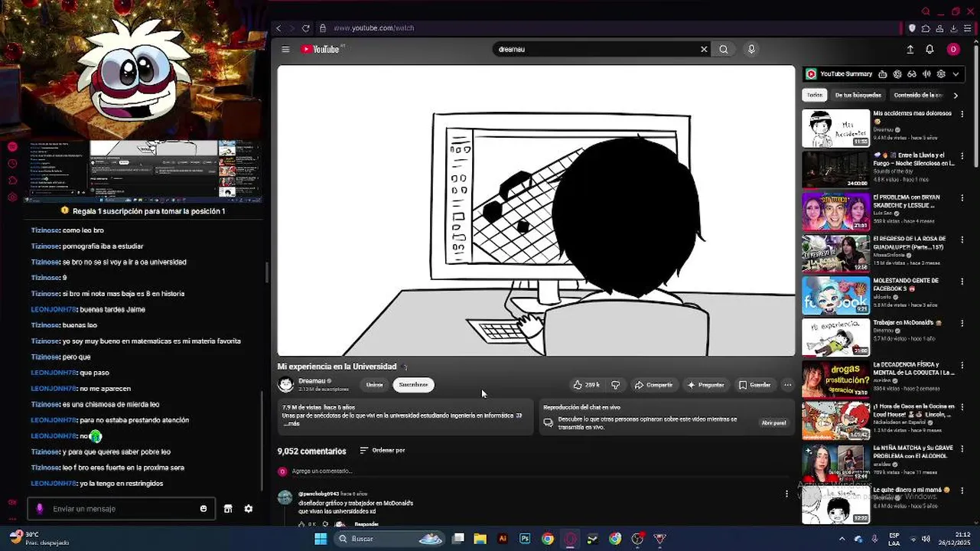Image resolution: width=980 pixels, height=551 pixels.
Task: Click the 'Guardar' save button
Action: (x=754, y=385)
